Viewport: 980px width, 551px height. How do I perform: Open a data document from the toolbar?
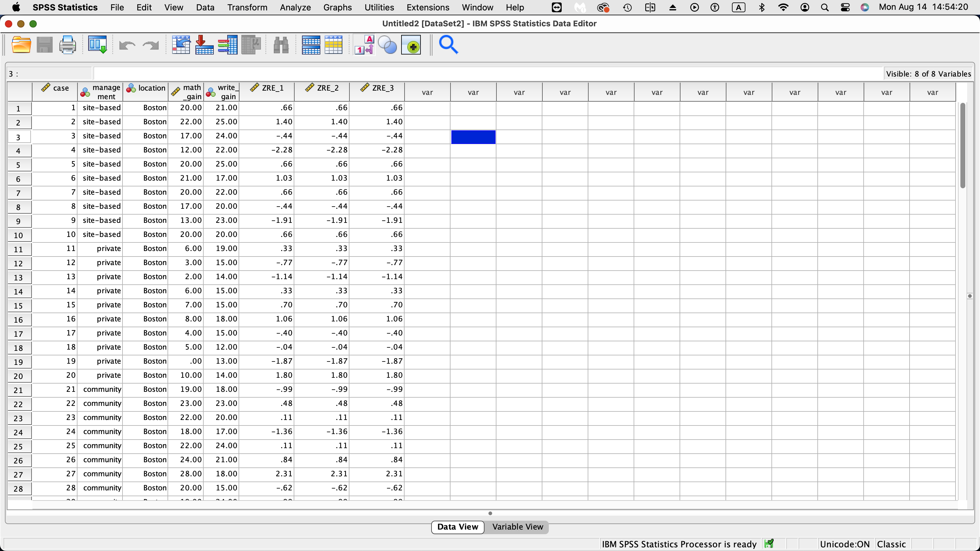[21, 44]
